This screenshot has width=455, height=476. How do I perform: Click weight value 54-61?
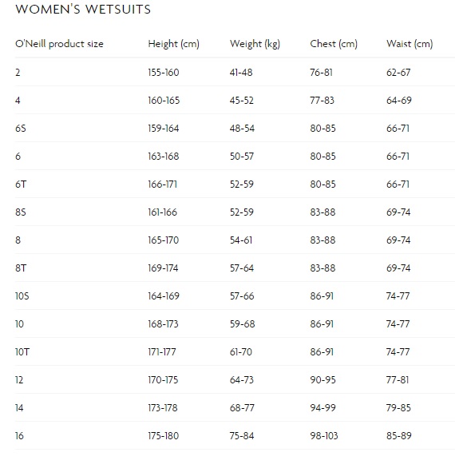[x=241, y=240]
